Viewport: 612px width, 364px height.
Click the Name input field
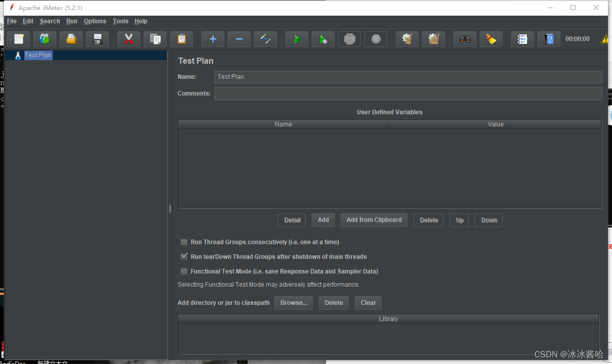[x=409, y=77]
